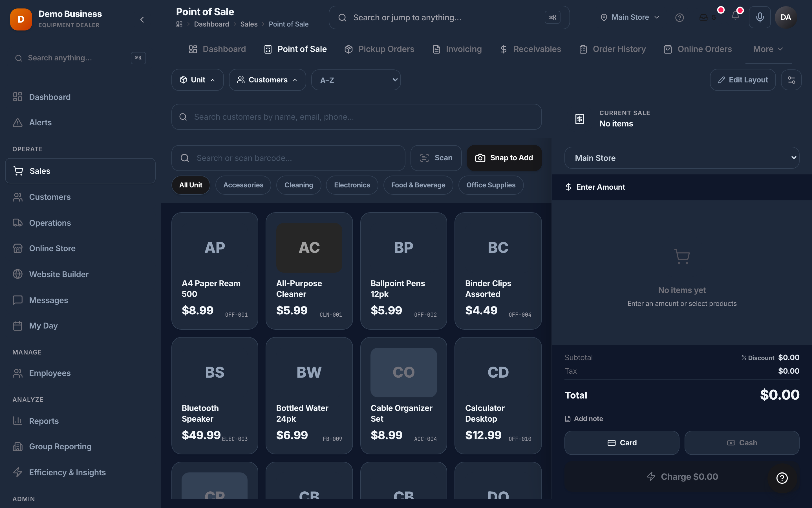Open the DA user avatar menu

coord(785,17)
